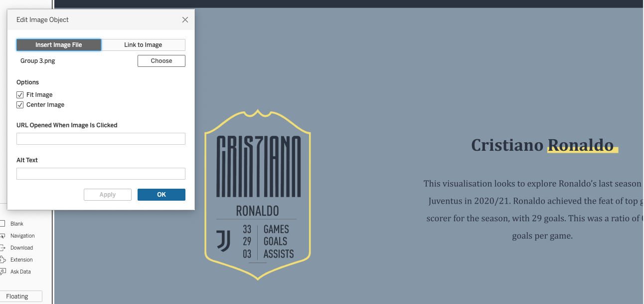This screenshot has height=304, width=644.
Task: Click the Extension object icon
Action: [2, 260]
